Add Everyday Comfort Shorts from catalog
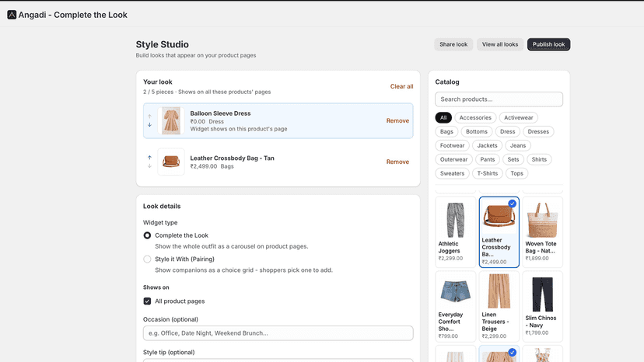Viewport: 644px width, 362px height. 455,306
